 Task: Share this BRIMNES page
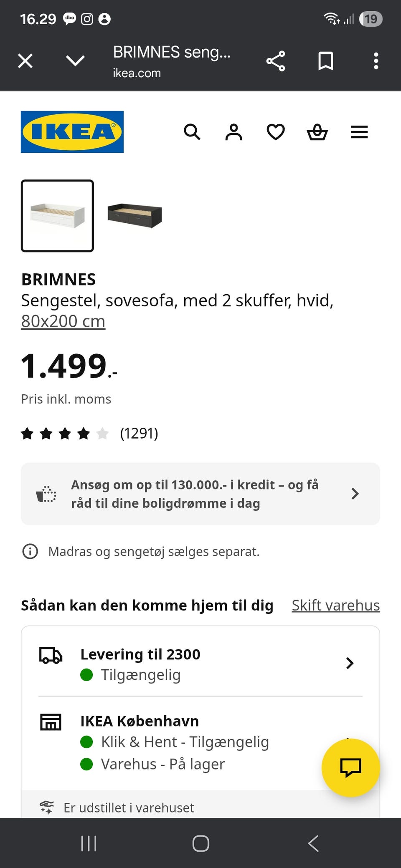pos(276,61)
